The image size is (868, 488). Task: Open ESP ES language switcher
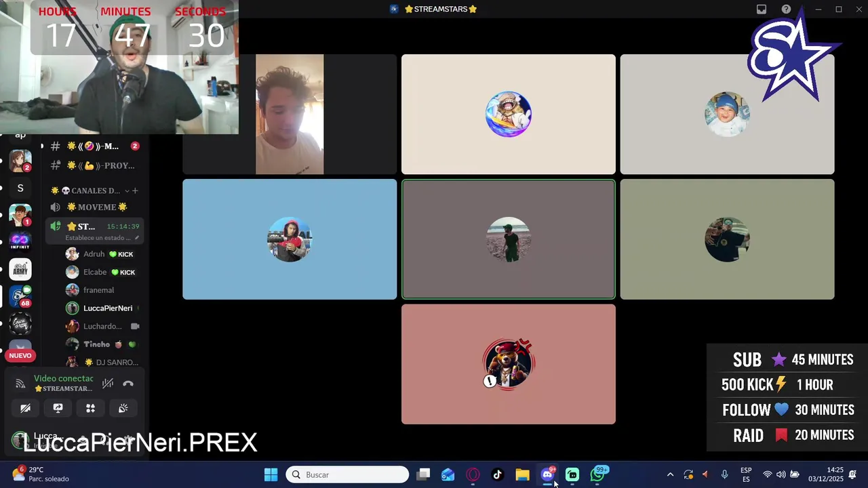point(746,474)
